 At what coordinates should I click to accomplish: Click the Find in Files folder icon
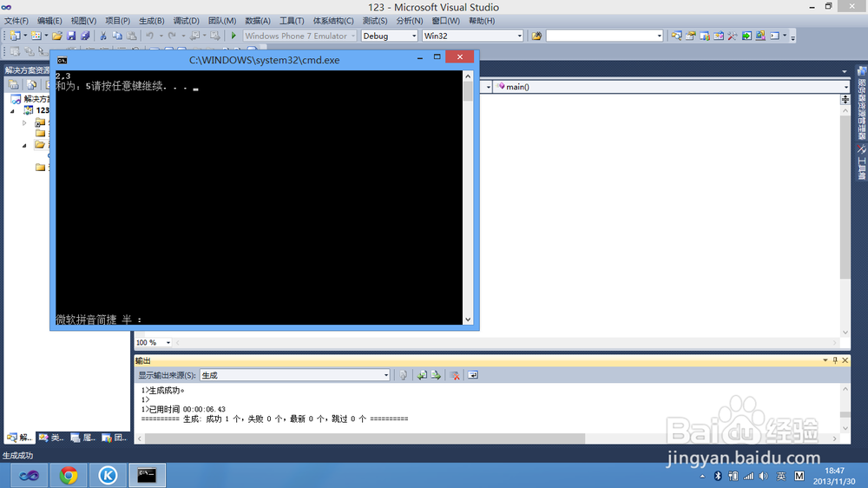pos(536,36)
